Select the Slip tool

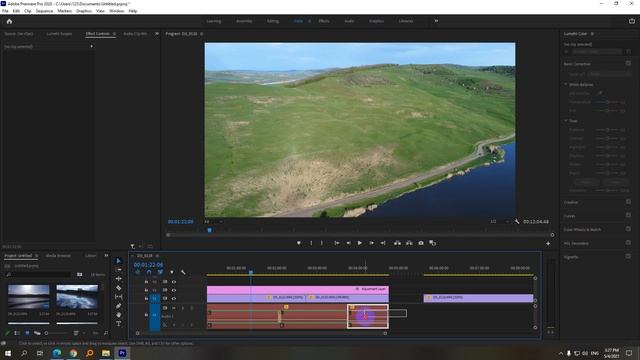coord(118,297)
